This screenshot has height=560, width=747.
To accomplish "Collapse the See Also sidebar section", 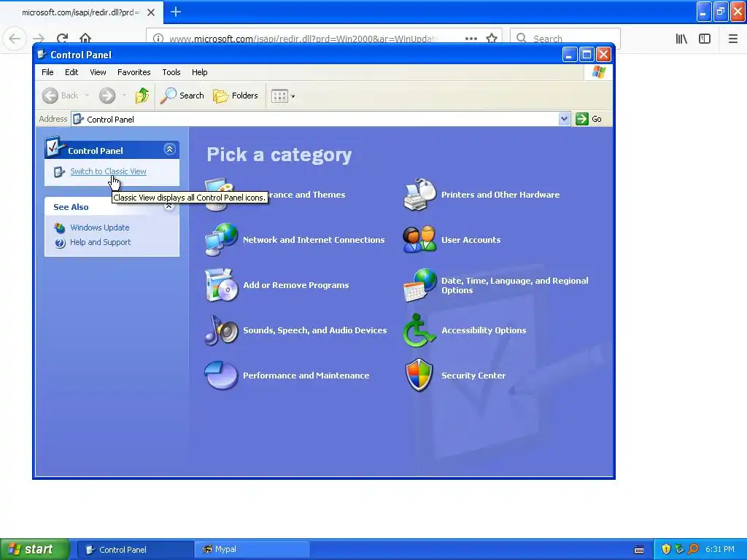I will pyautogui.click(x=169, y=206).
